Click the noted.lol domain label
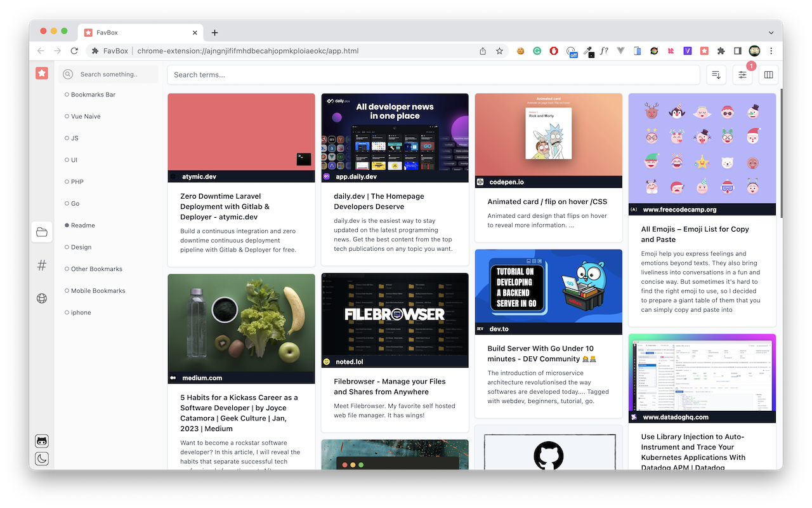This screenshot has height=508, width=812. 350,361
